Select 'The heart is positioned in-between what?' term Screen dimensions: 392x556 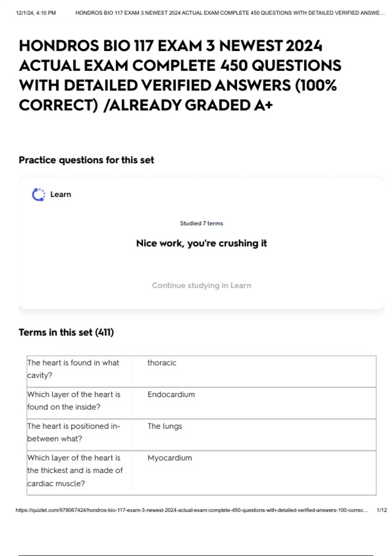[x=74, y=432]
